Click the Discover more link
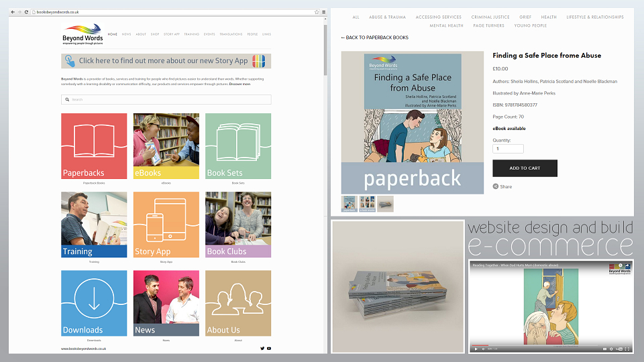 click(x=240, y=84)
